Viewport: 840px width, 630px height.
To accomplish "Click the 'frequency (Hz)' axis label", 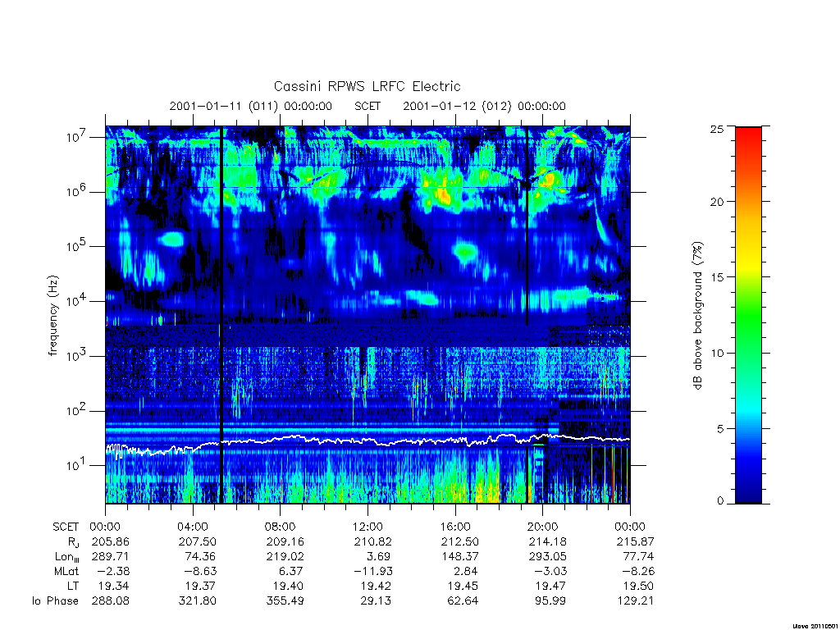I will [52, 316].
